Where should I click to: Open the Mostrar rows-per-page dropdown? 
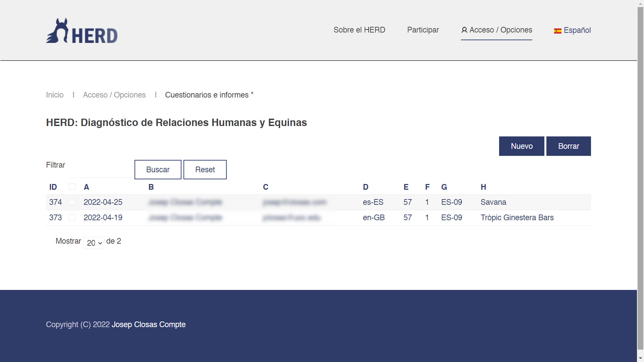94,243
